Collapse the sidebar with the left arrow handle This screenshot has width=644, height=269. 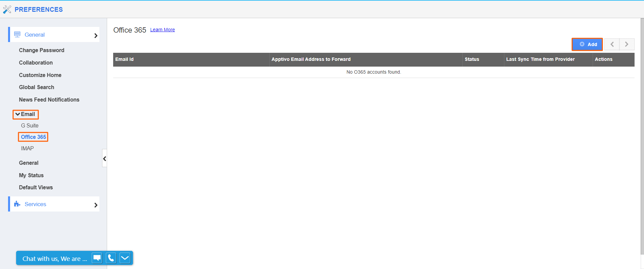pos(104,158)
